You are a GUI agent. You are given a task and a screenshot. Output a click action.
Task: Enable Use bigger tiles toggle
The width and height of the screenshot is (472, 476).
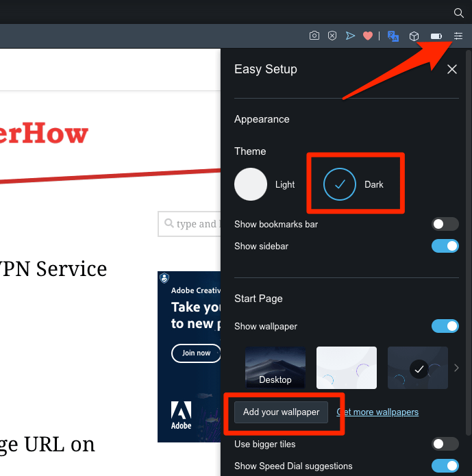(445, 444)
